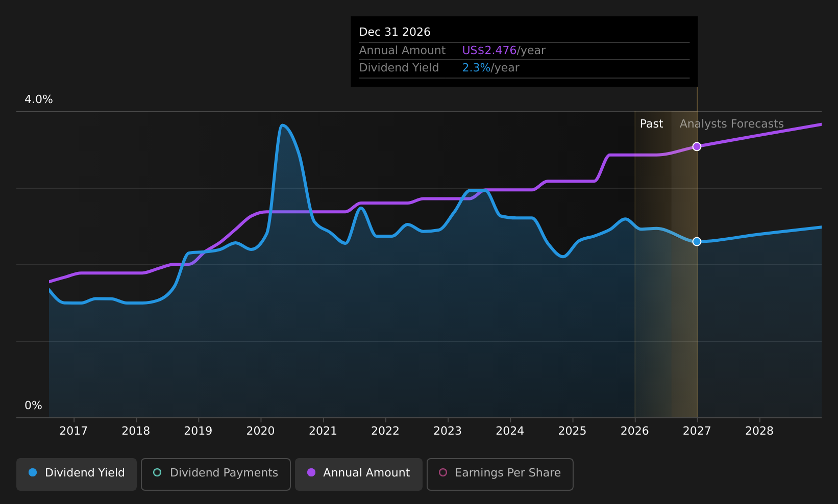The image size is (838, 504).
Task: Click the Dec 31 2026 tooltip date
Action: click(395, 32)
